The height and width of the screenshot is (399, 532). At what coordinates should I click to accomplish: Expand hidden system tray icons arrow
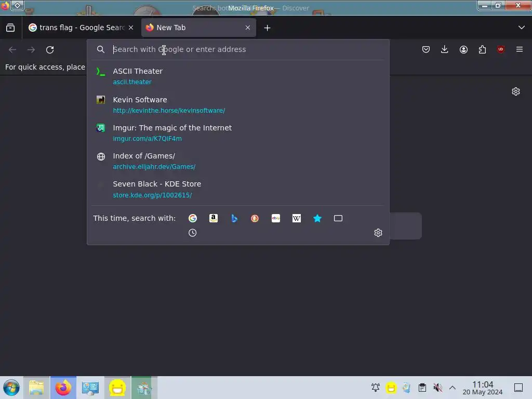453,388
